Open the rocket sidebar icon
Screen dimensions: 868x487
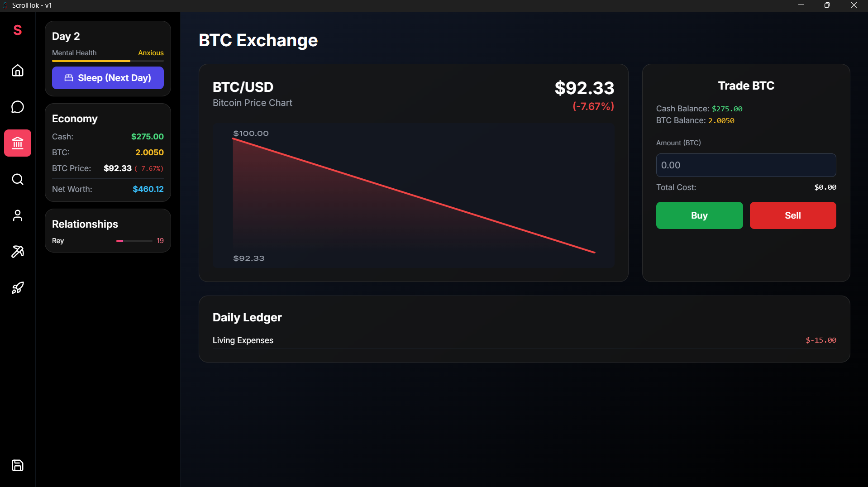point(18,288)
